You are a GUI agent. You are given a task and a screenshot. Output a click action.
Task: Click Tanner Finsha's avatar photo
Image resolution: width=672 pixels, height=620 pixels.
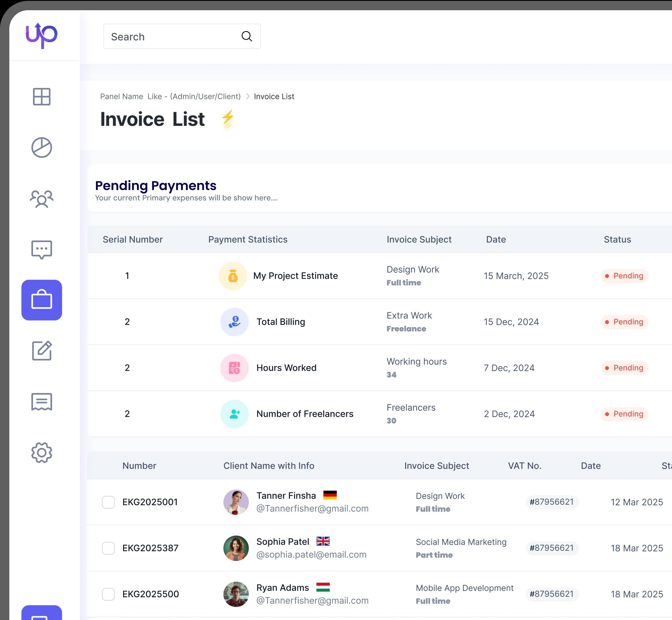point(236,502)
